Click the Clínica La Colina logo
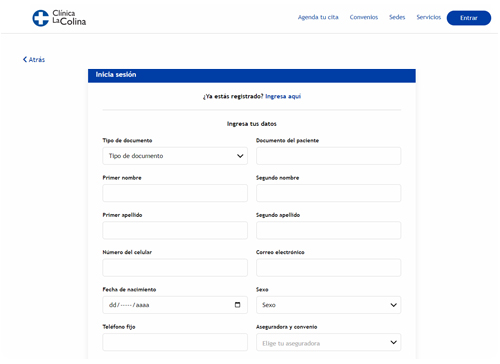 (59, 18)
